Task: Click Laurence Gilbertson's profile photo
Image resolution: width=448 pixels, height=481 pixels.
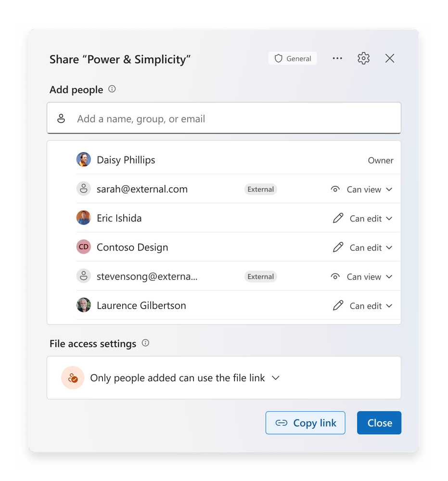Action: coord(84,305)
